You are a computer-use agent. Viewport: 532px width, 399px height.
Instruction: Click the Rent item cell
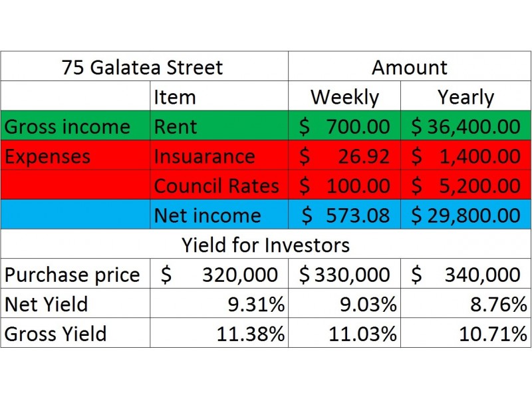[x=219, y=126]
